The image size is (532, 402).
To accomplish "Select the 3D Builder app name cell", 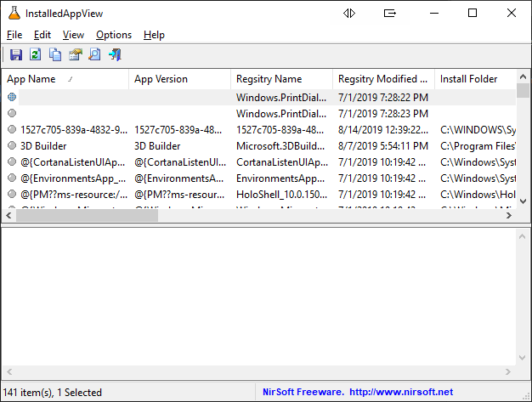I will pos(43,146).
